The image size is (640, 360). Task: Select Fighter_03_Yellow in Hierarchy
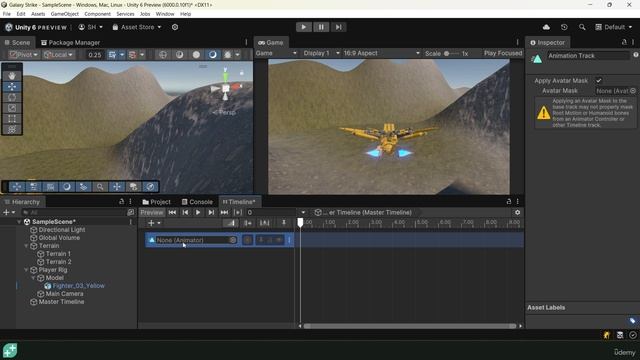(x=78, y=286)
